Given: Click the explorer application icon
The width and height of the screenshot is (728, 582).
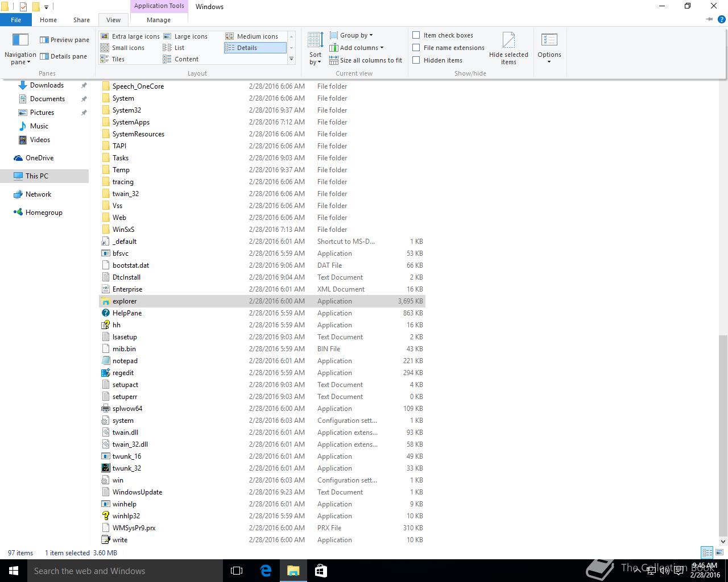Looking at the screenshot, I should point(105,301).
